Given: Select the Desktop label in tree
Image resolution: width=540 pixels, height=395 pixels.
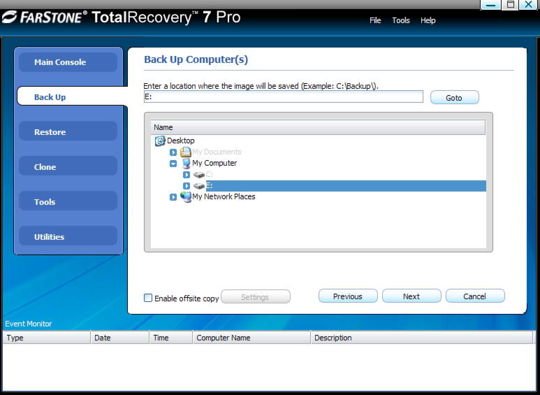Looking at the screenshot, I should tap(180, 141).
